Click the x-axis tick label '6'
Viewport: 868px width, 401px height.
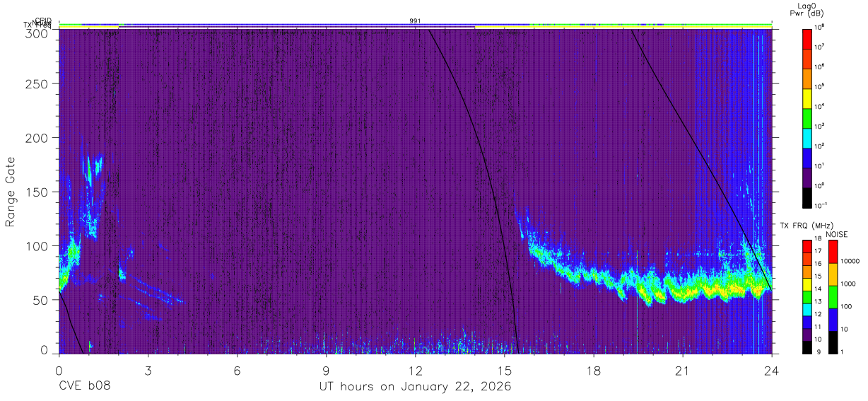(237, 371)
